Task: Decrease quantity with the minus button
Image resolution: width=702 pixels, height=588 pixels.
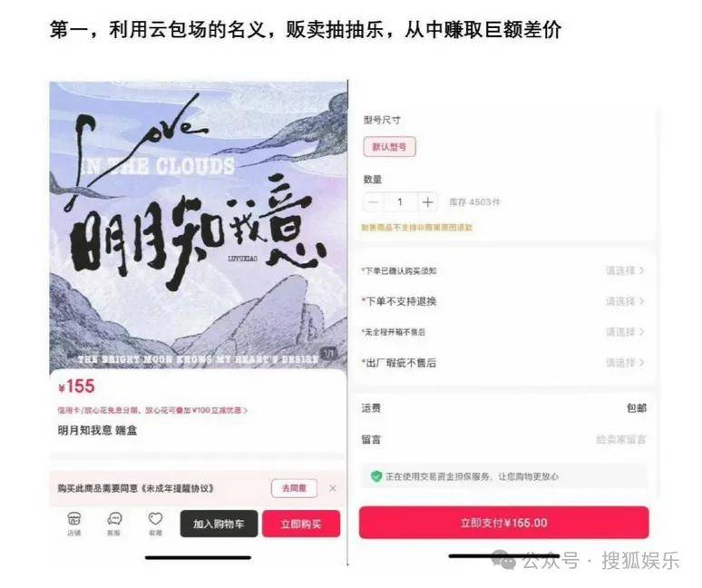Action: (x=373, y=202)
